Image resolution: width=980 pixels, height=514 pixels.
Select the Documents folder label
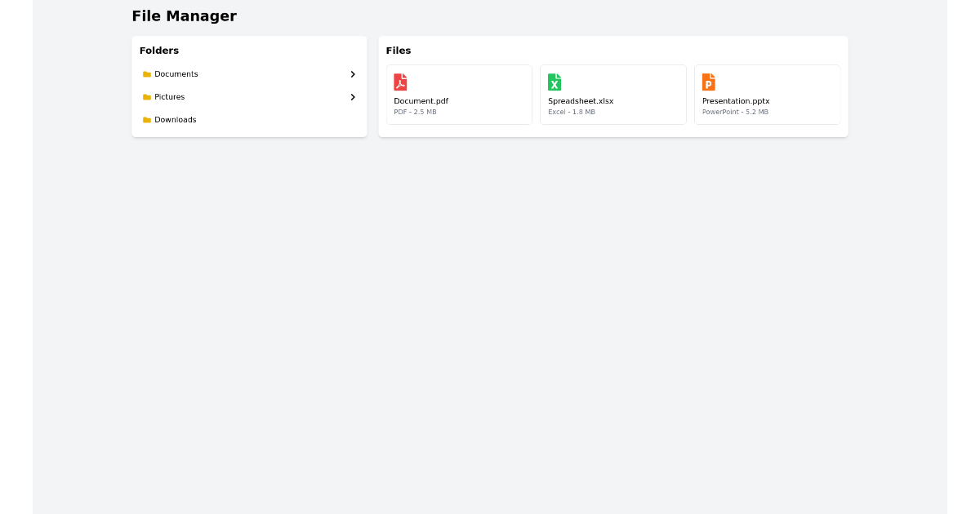(x=176, y=74)
